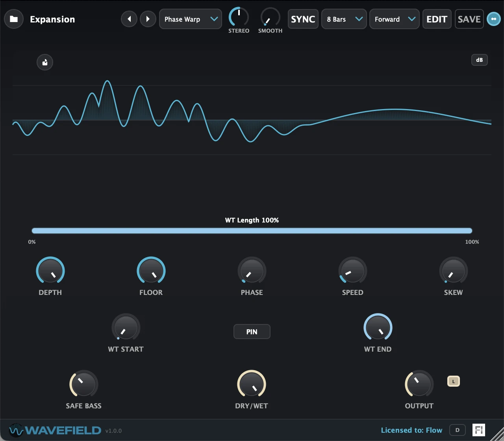Click the EDIT button

point(437,19)
